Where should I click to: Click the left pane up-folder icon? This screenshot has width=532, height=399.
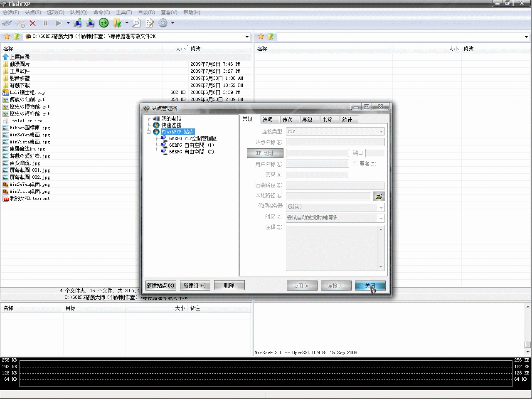[17, 37]
